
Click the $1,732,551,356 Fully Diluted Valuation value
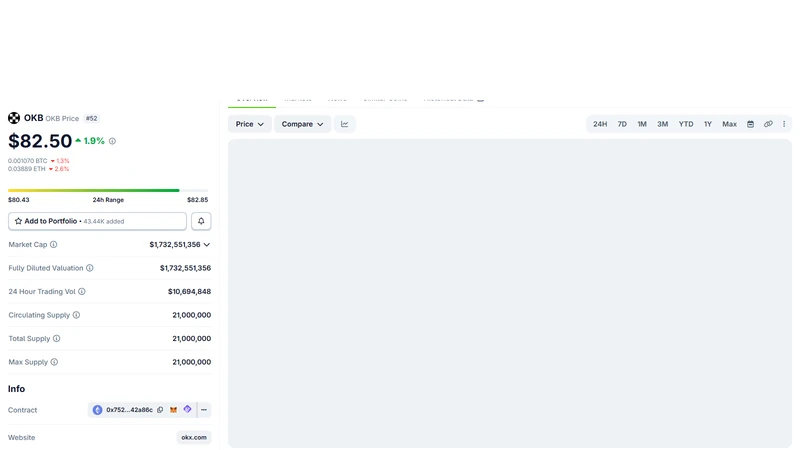[x=185, y=268]
